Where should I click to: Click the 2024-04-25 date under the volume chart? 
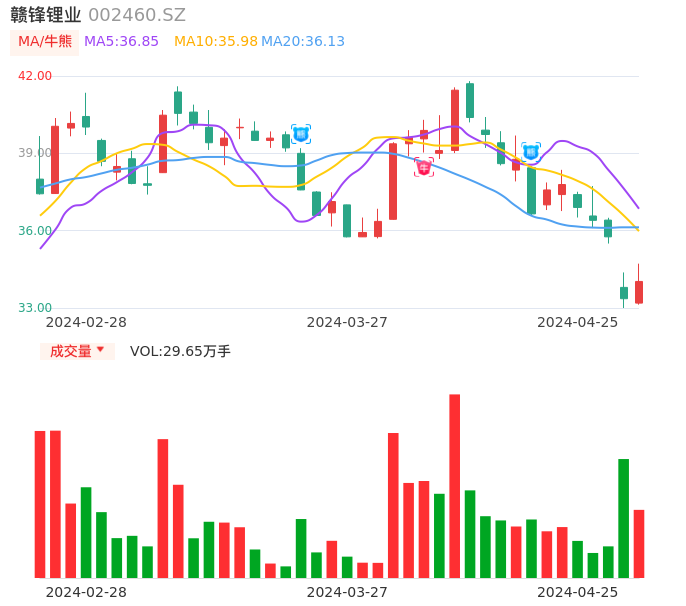click(x=578, y=592)
